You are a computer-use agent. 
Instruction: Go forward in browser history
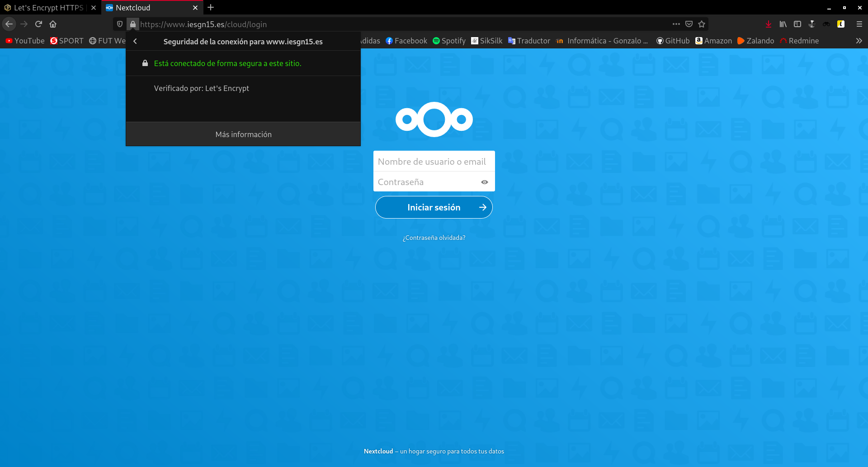pos(24,24)
